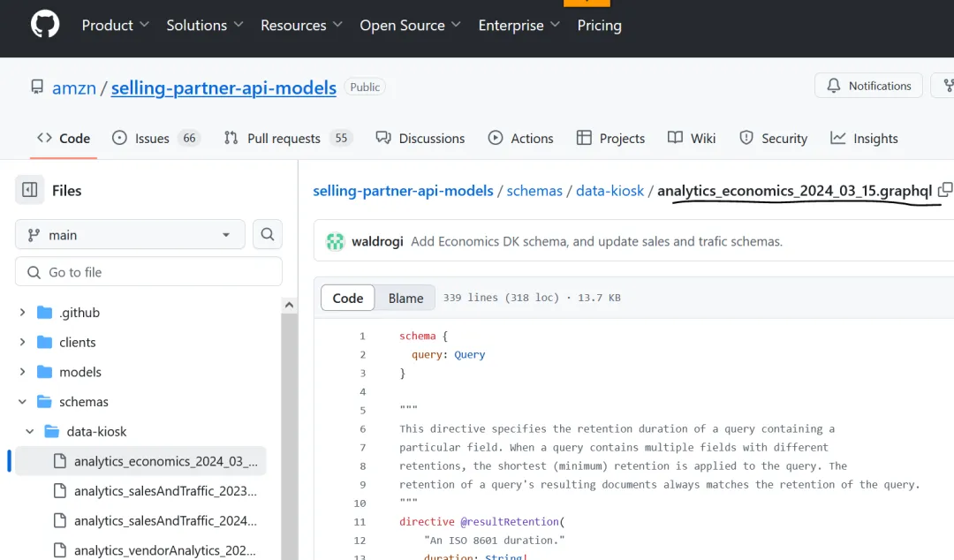The image size is (954, 560).
Task: Switch to Blame view
Action: [405, 298]
